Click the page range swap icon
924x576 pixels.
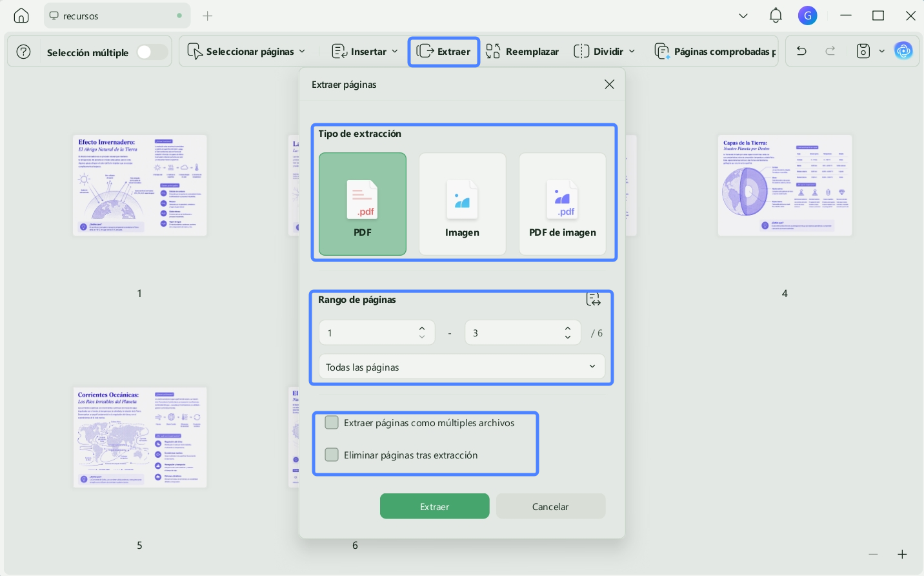[593, 300]
